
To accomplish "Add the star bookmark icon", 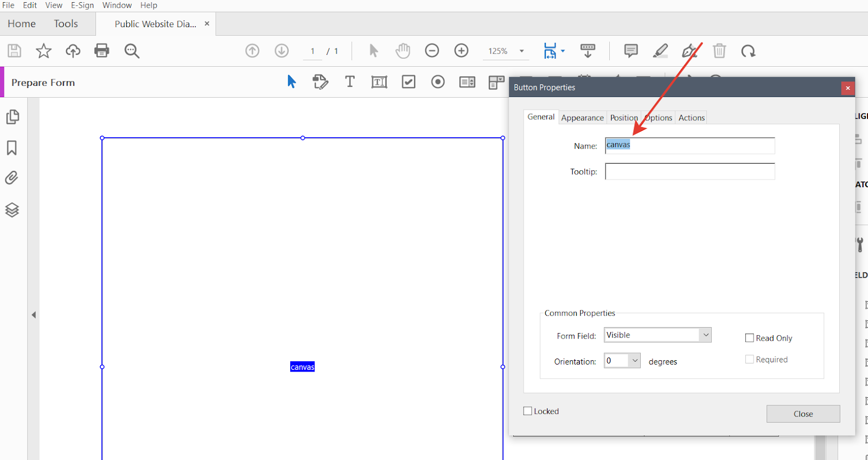I will (x=43, y=51).
